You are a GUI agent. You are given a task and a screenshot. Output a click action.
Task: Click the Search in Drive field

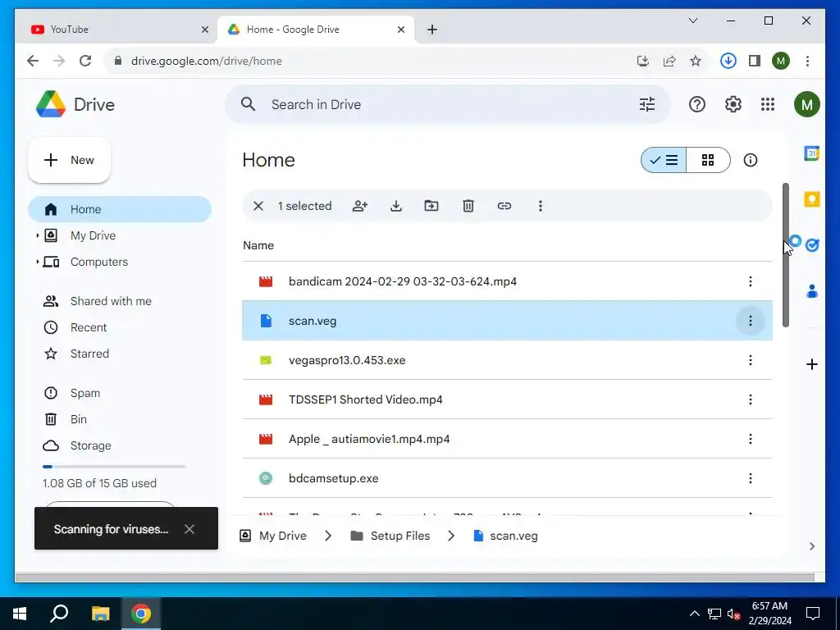pyautogui.click(x=447, y=104)
